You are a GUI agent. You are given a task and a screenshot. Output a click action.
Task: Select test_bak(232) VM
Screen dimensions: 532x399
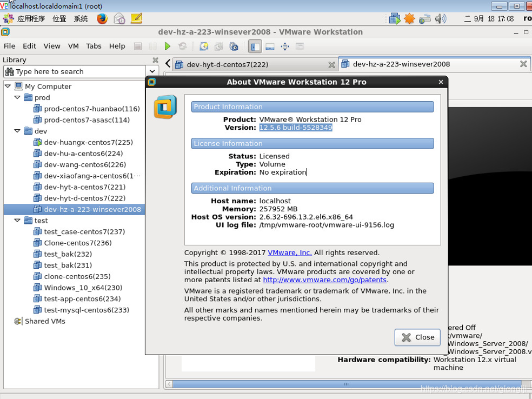(68, 254)
